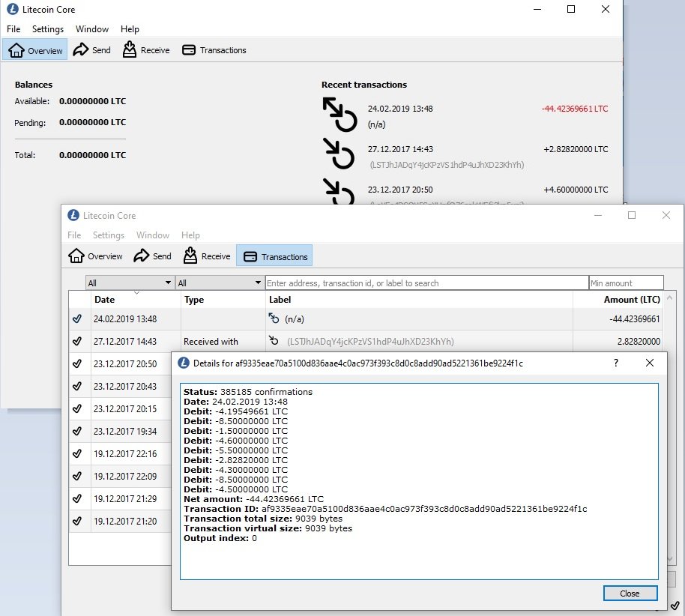Screen dimensions: 685x616
Task: Click confirmed checkmark icon for 23.12.2017 20:15 row
Action: [77, 408]
